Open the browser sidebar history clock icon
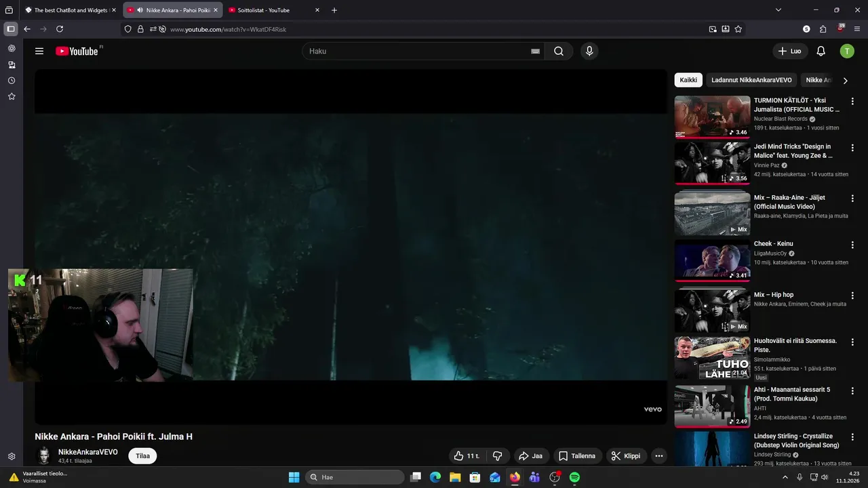The height and width of the screenshot is (488, 868). [12, 81]
